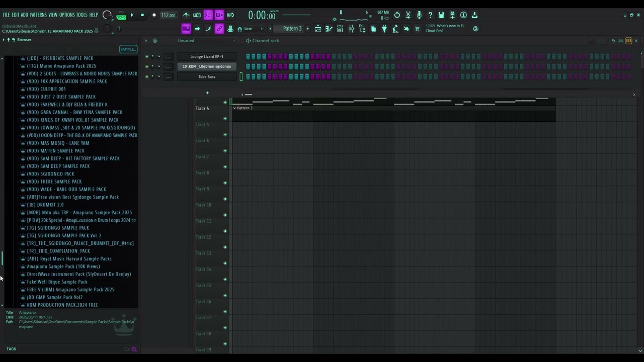Click the one-click audio recording microphone

pyautogui.click(x=419, y=15)
